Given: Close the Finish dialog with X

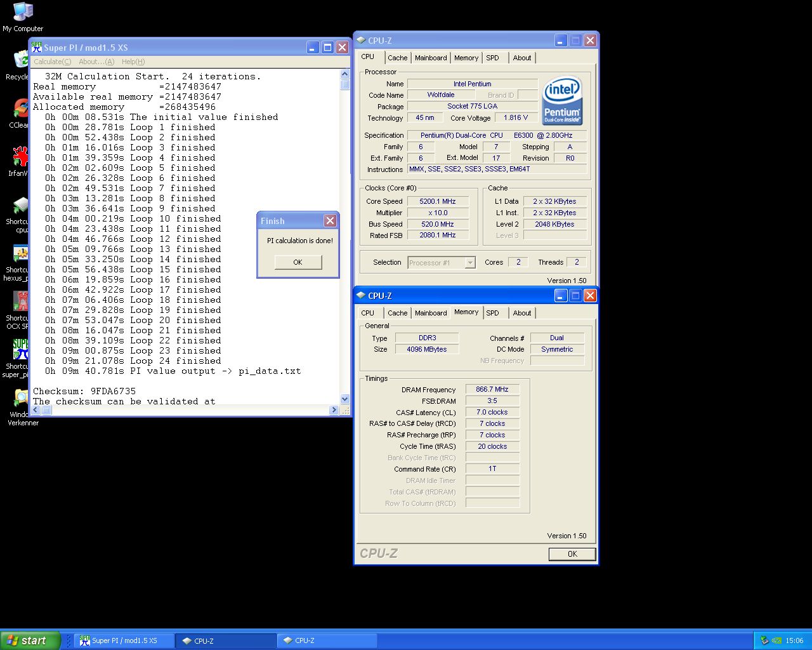Looking at the screenshot, I should click(x=330, y=220).
